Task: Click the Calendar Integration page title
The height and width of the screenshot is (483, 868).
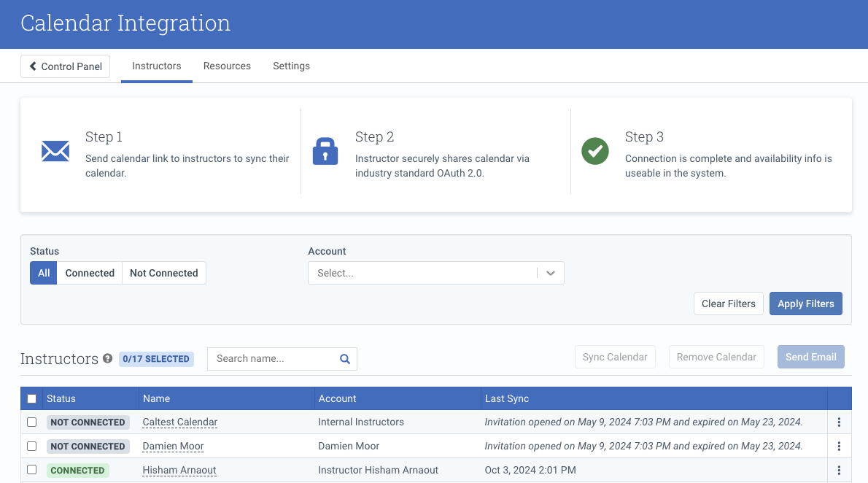Action: tap(125, 23)
